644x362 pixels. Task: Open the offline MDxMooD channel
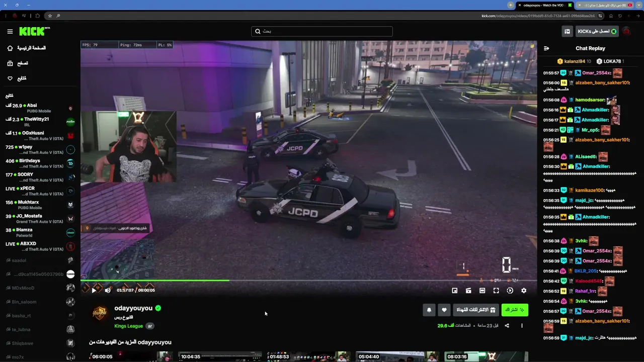pos(40,288)
